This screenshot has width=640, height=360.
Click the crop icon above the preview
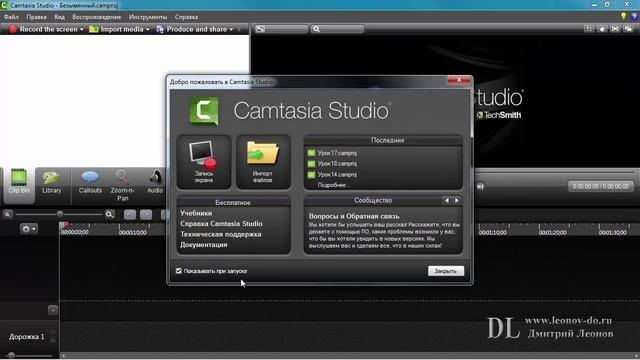[x=589, y=29]
